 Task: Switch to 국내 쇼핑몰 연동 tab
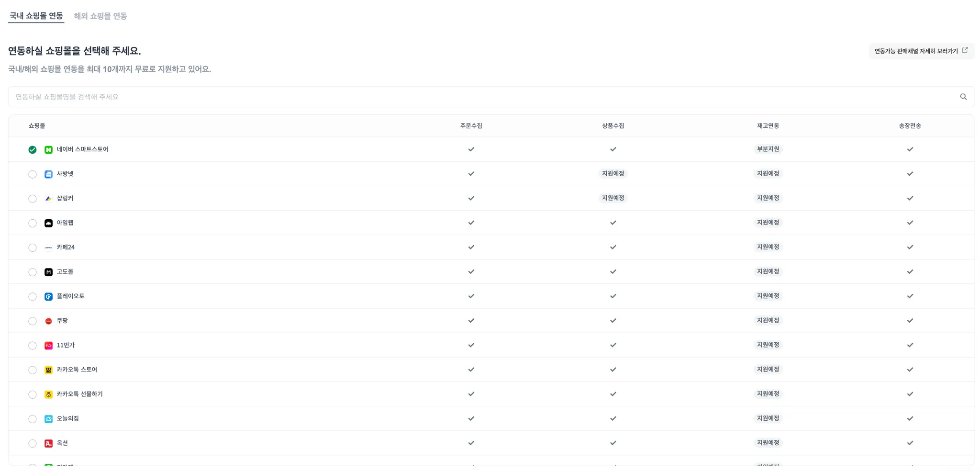coord(36,16)
